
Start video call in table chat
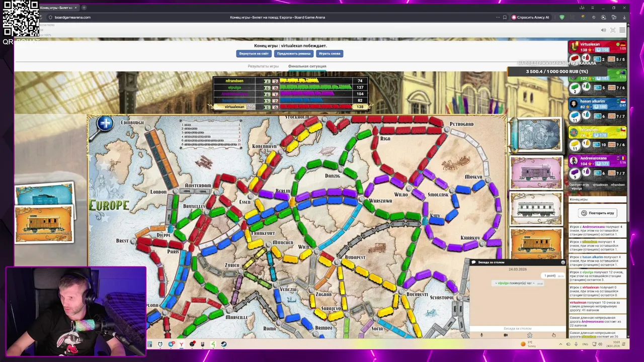pos(506,335)
